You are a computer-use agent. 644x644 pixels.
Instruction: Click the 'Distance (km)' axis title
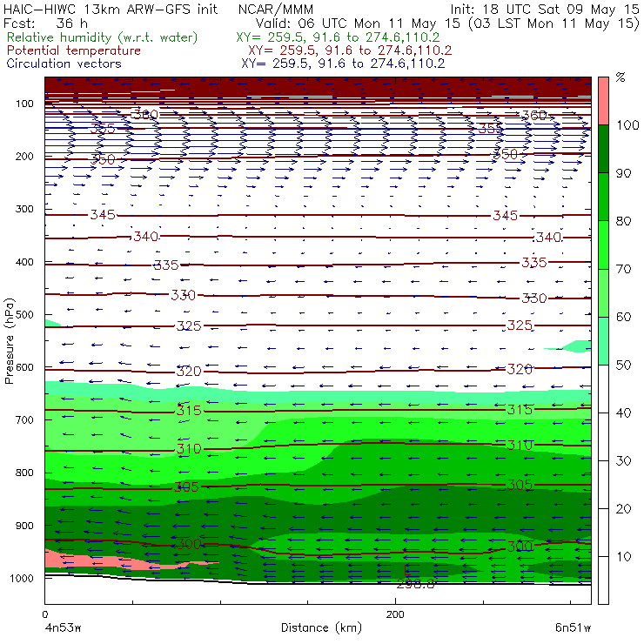322,628
